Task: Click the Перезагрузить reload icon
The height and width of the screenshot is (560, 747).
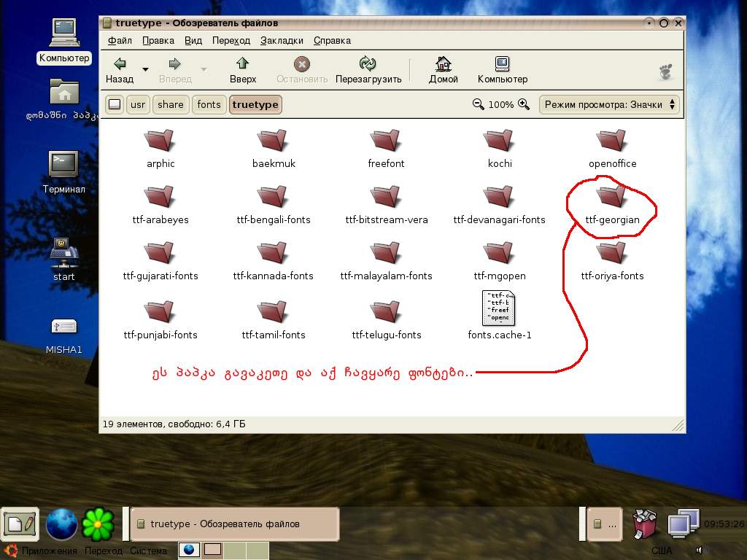Action: point(368,64)
